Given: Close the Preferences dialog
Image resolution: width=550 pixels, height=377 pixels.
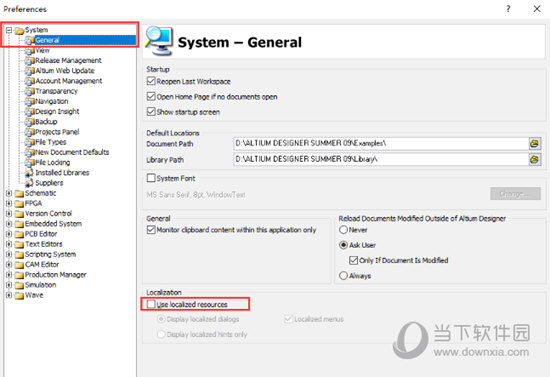Looking at the screenshot, I should coord(537,9).
